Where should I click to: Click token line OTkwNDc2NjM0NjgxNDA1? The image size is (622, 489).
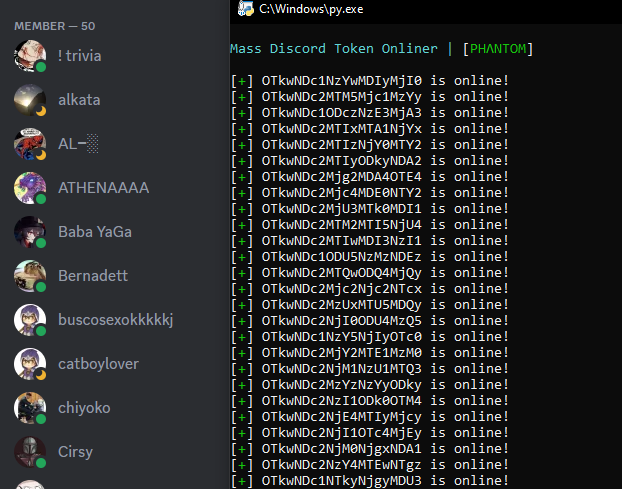click(370, 449)
